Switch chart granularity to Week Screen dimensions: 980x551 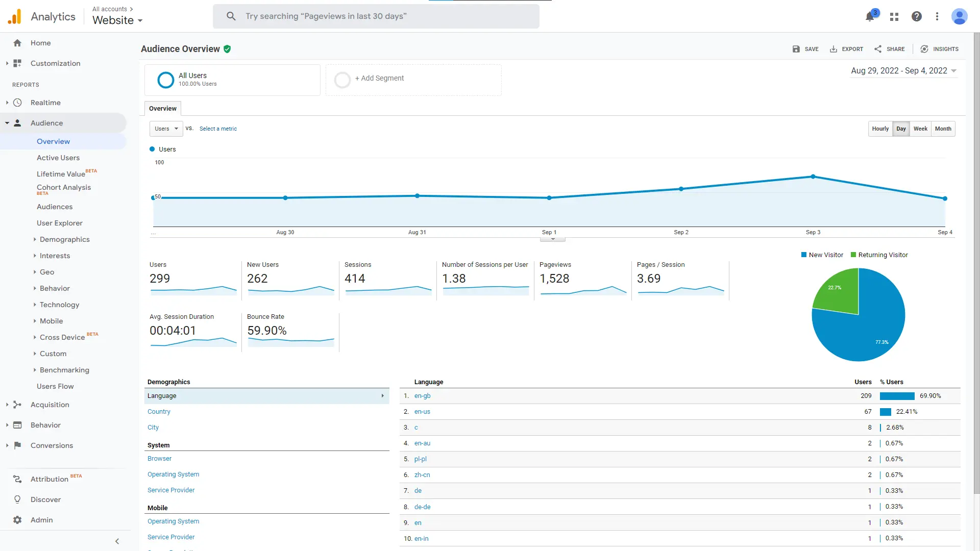920,129
